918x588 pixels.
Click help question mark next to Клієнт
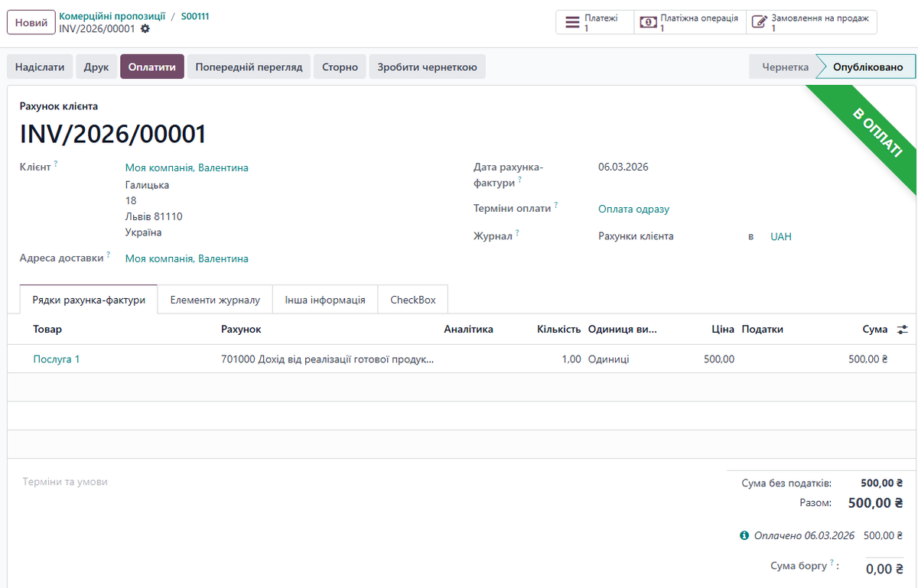[56, 164]
